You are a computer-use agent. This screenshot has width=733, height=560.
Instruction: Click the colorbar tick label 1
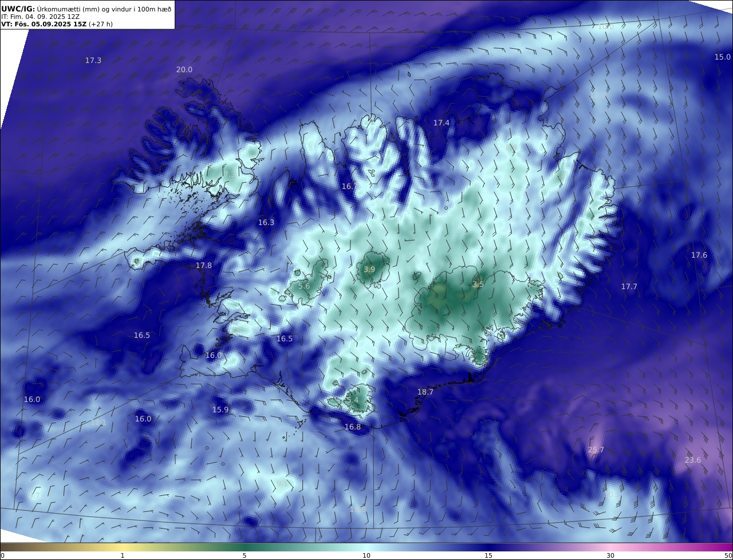coord(123,555)
